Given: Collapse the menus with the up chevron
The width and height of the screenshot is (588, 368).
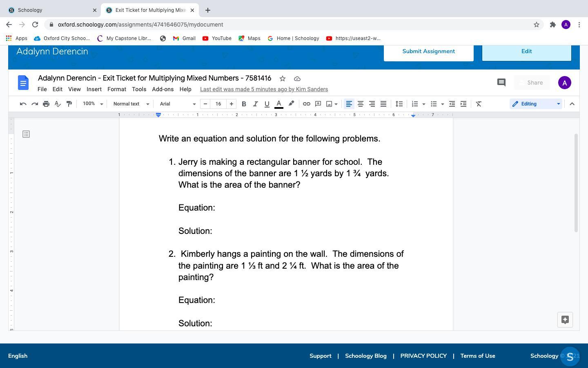Looking at the screenshot, I should pos(572,104).
